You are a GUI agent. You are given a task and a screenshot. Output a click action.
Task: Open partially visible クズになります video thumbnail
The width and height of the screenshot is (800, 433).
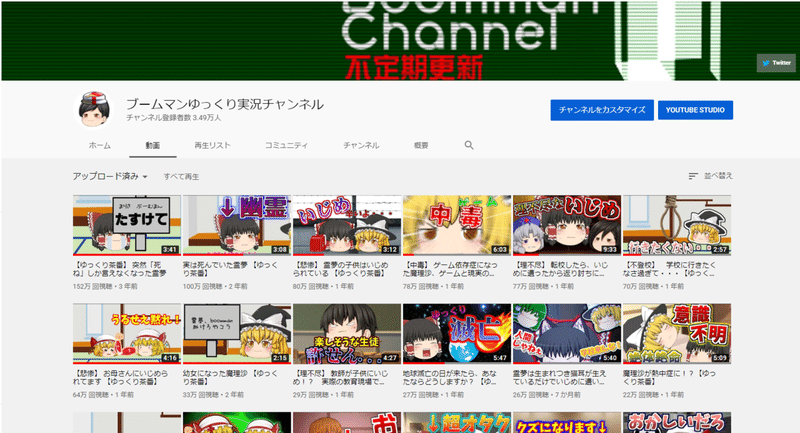pyautogui.click(x=567, y=422)
